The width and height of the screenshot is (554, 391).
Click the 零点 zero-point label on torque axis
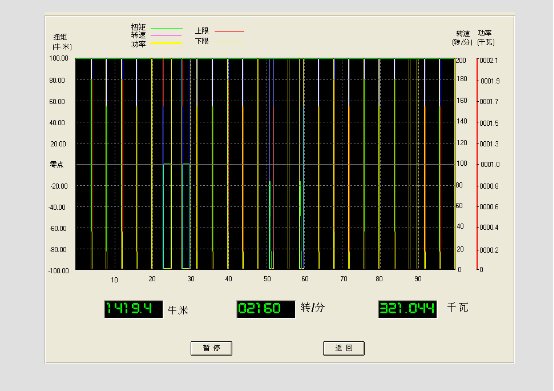[57, 164]
